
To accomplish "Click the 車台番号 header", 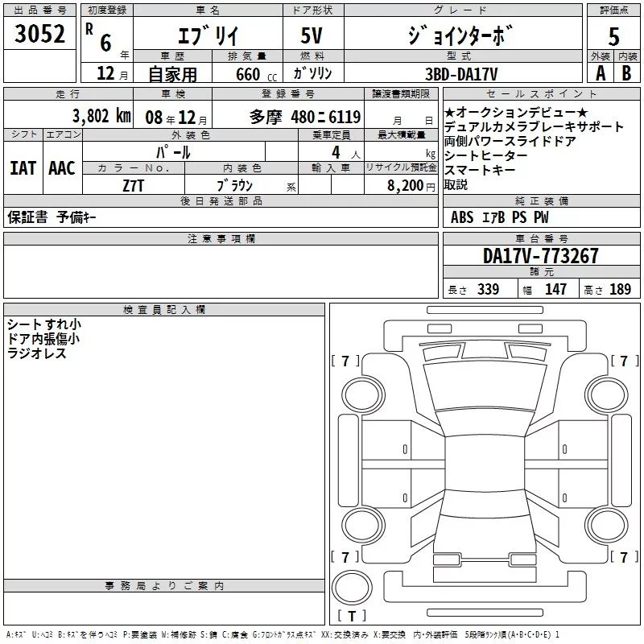I will pos(541,238).
